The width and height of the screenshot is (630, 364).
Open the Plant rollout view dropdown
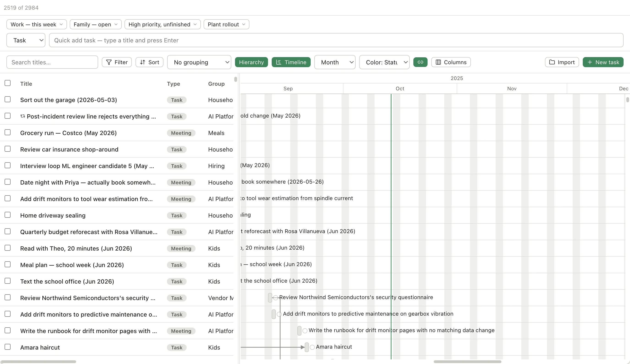point(226,25)
